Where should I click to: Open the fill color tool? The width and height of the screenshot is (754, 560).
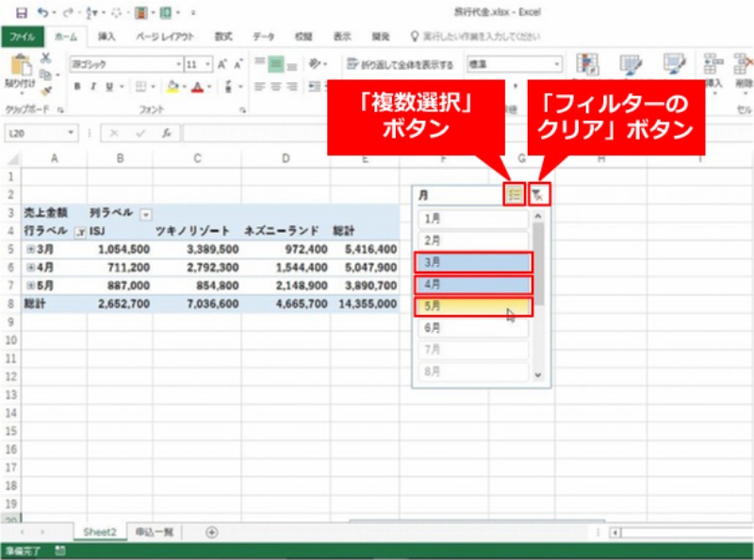click(x=172, y=87)
